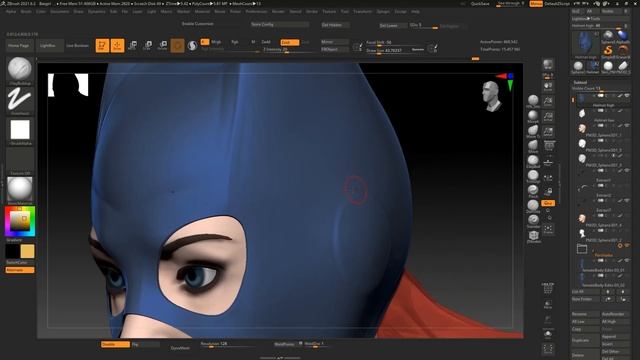
Task: Select the TrimDynamic brush icon
Action: tap(533, 176)
